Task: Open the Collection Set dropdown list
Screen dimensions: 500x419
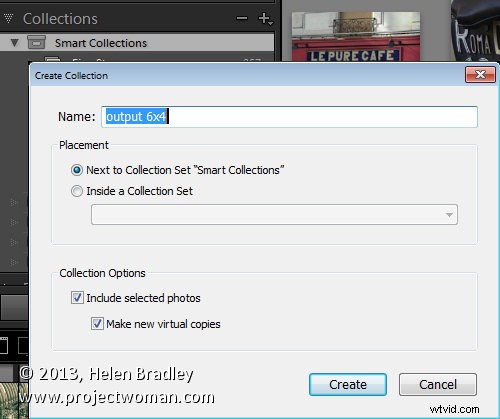Action: [274, 215]
